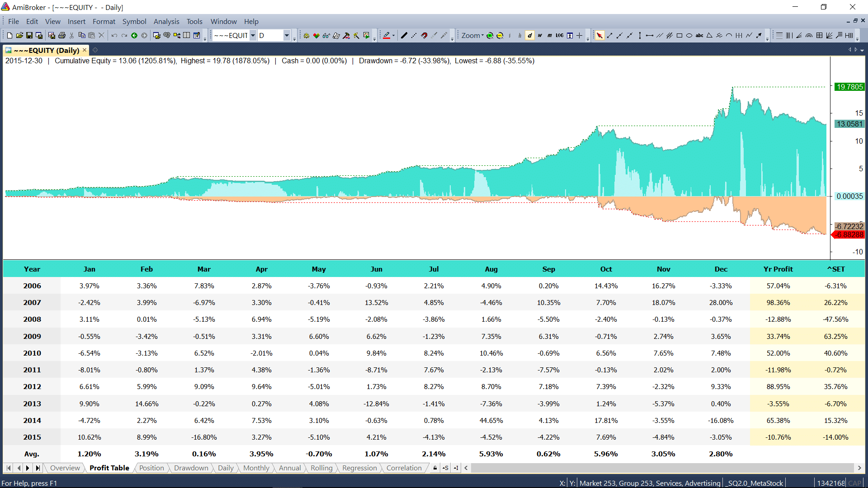The image size is (868, 488).
Task: Select the ellipse drawing tool
Action: (689, 36)
